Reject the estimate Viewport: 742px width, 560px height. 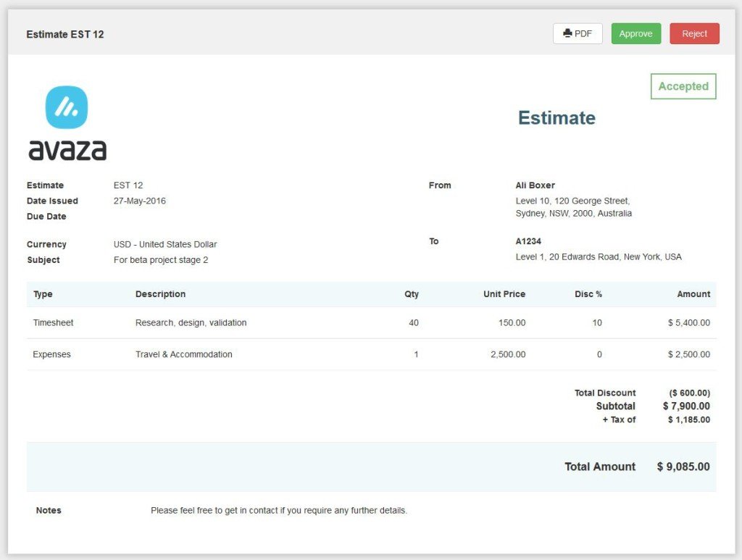tap(693, 33)
